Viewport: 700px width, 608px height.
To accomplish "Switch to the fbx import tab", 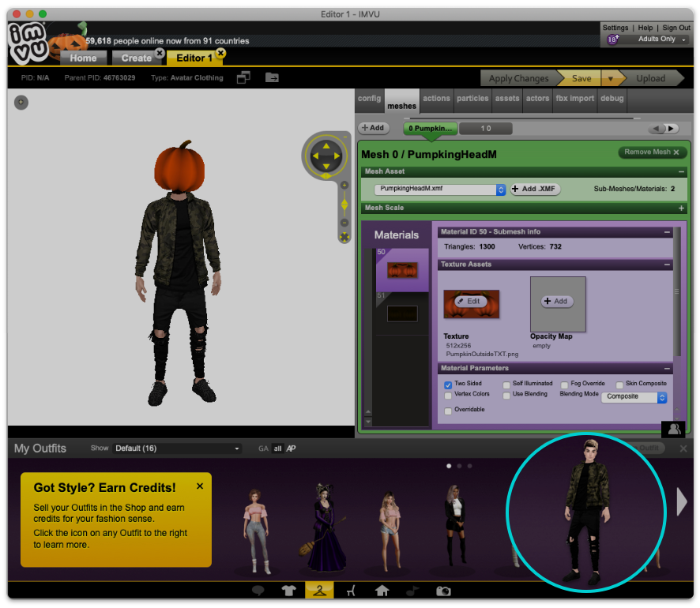I will (574, 99).
